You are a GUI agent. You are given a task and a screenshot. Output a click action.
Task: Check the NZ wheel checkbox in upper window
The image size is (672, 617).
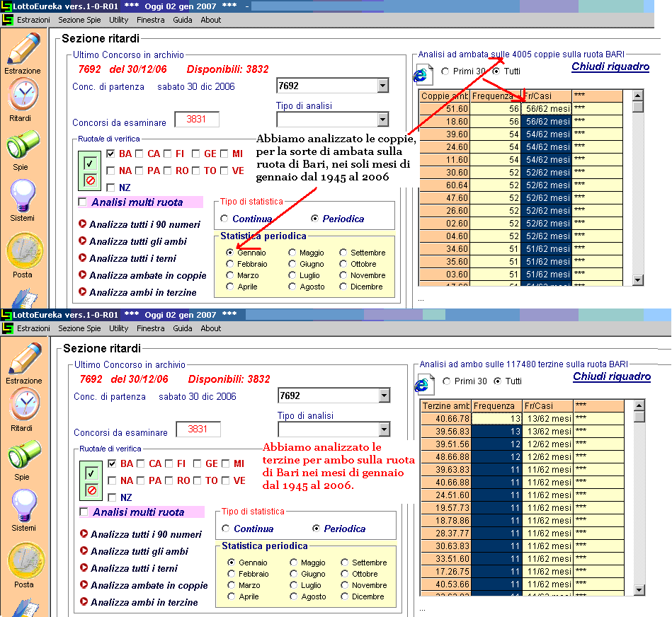(110, 188)
